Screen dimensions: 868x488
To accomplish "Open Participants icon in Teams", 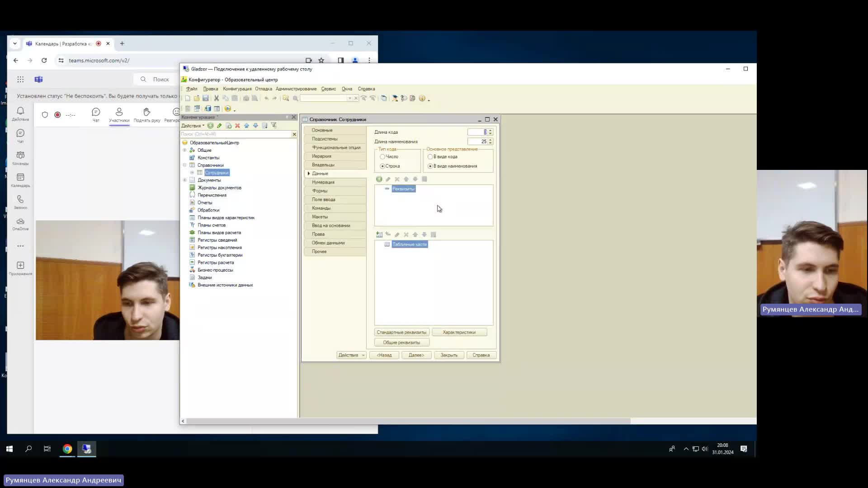I will point(119,114).
